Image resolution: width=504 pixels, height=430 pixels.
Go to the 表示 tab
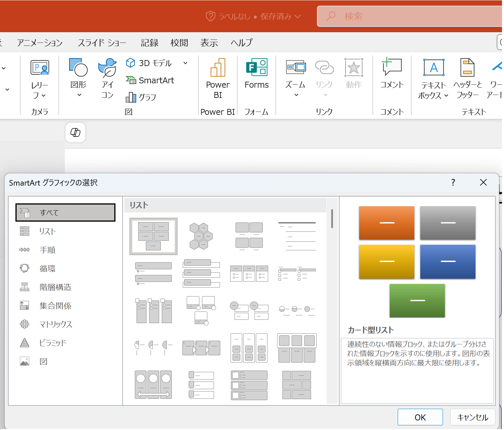pyautogui.click(x=209, y=43)
